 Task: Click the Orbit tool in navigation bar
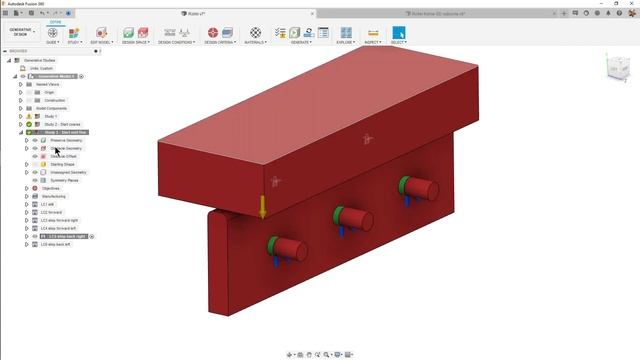point(289,355)
